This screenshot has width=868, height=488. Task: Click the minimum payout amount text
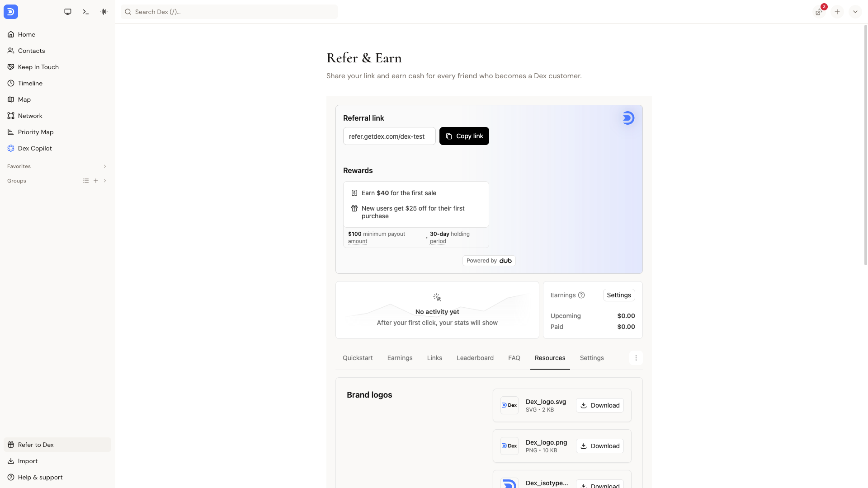click(377, 238)
